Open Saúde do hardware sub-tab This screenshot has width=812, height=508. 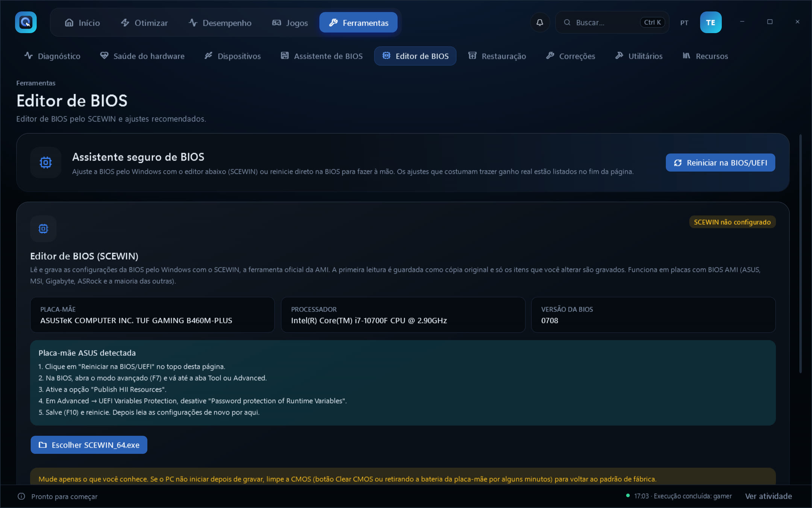[x=142, y=56]
